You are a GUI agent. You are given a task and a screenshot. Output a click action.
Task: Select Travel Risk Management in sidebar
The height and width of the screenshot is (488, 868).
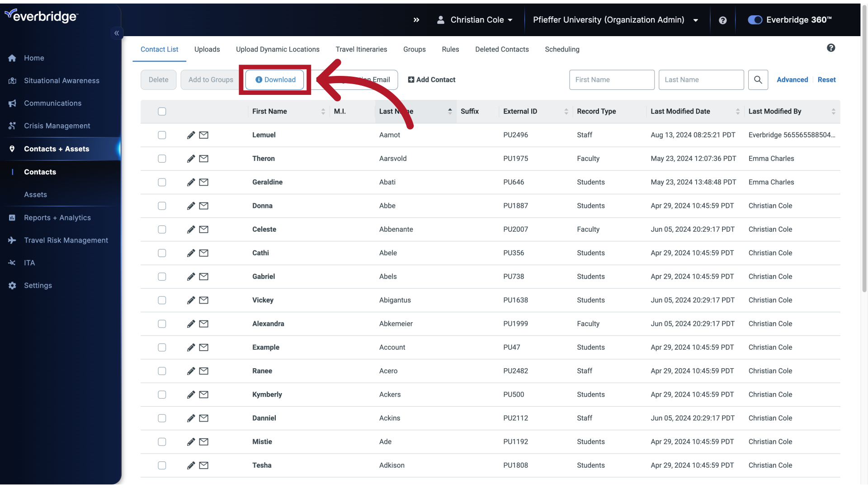pos(66,240)
